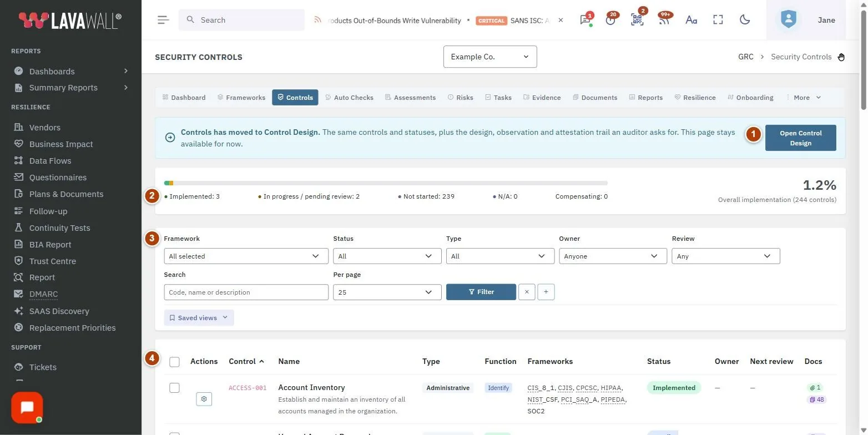This screenshot has width=868, height=435.
Task: Switch to the Risks tab
Action: coord(461,98)
